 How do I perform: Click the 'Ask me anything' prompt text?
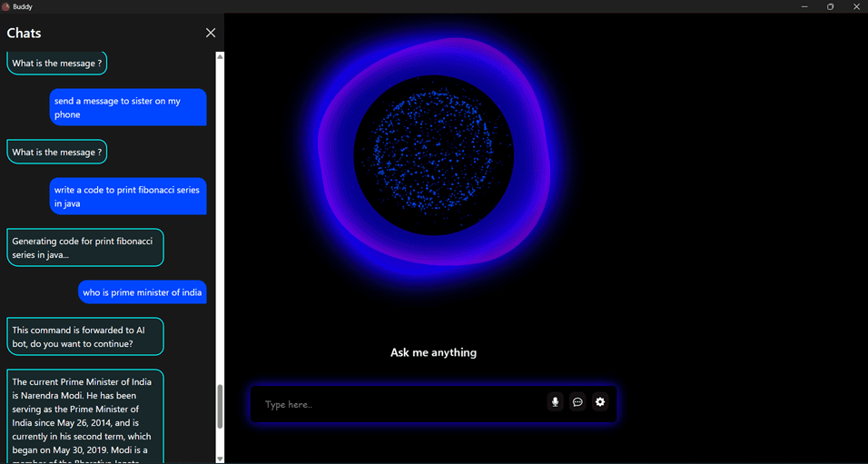[x=433, y=352]
